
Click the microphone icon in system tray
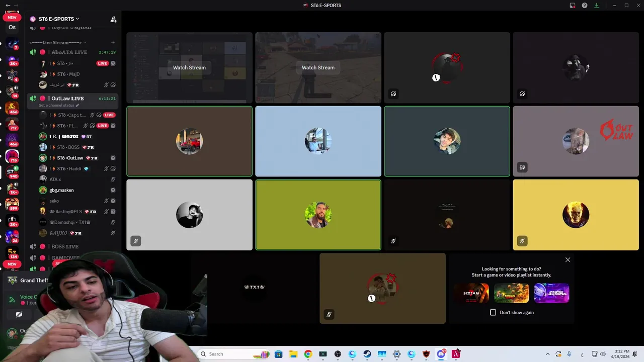click(x=569, y=354)
